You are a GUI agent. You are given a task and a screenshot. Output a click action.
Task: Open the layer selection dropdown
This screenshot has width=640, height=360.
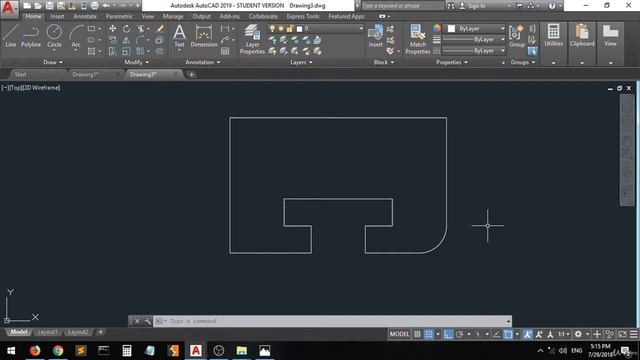[316, 29]
